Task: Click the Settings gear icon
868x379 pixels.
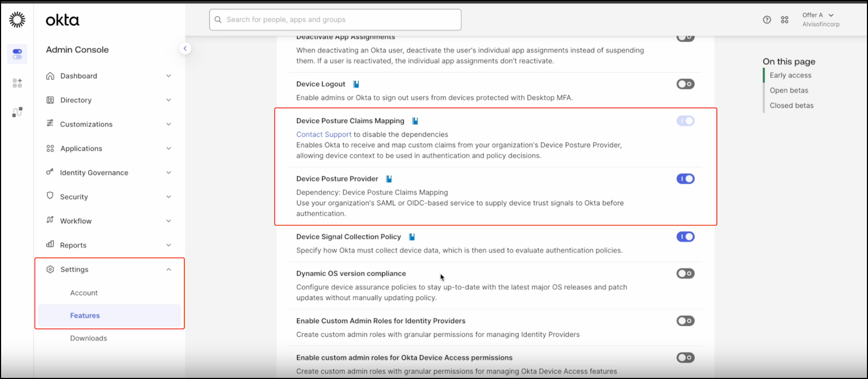Action: tap(50, 269)
